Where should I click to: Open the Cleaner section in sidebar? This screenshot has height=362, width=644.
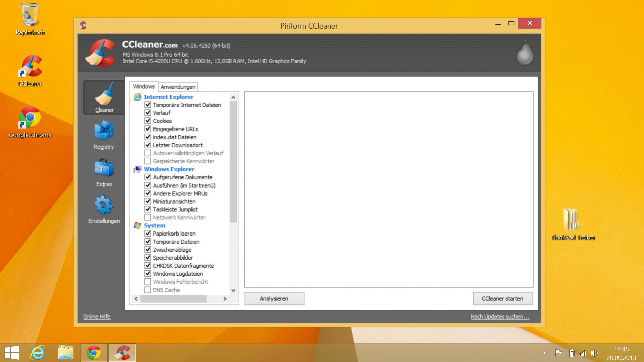tap(104, 97)
